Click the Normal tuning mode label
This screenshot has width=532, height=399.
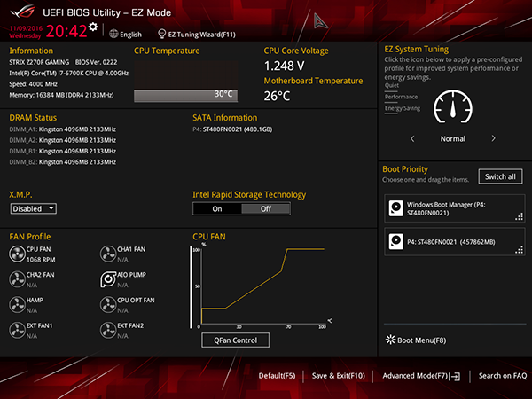coord(453,139)
